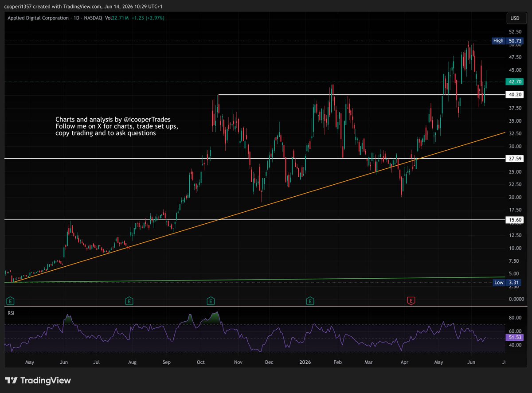The width and height of the screenshot is (532, 393).
Task: Click the TradingView logo
Action: coord(38,381)
